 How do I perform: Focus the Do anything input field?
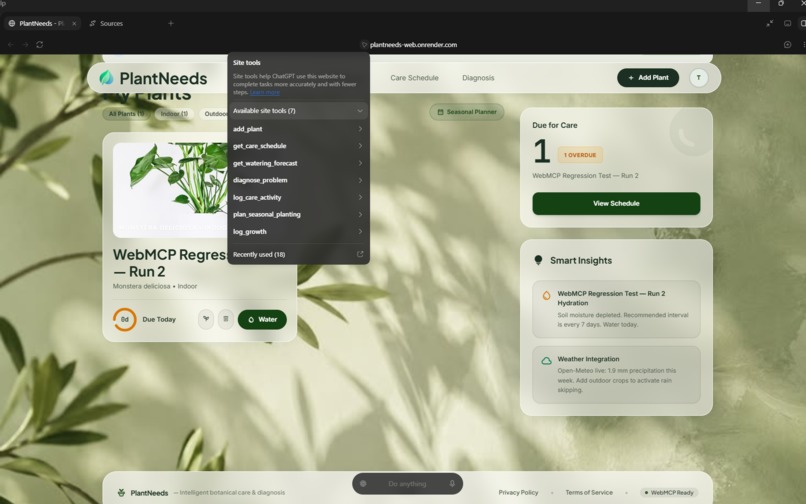[407, 483]
